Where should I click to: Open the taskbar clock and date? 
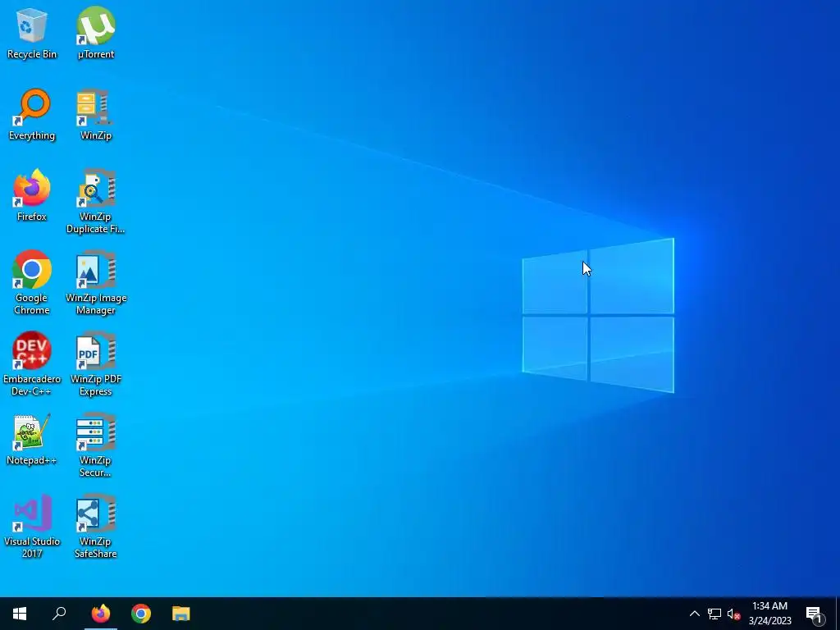(x=769, y=614)
